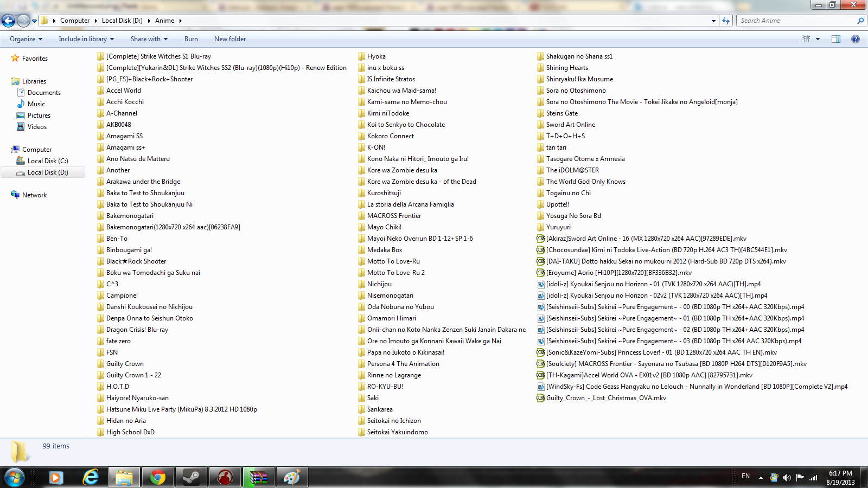Open the Music library
The image size is (868, 488).
pyautogui.click(x=36, y=104)
